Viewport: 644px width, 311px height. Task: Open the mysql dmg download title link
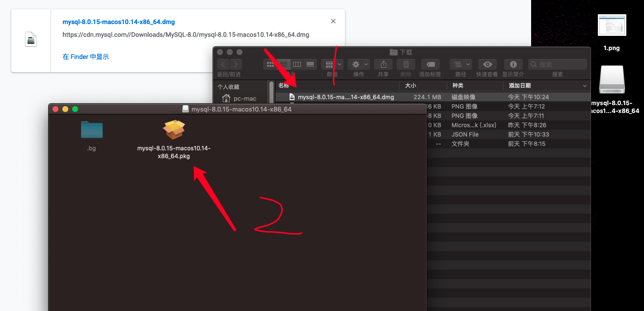[118, 22]
